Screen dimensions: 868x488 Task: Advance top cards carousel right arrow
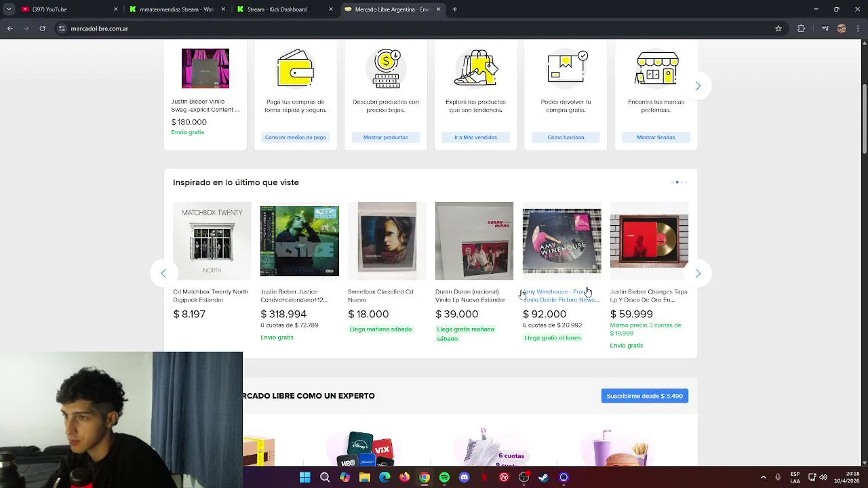tap(698, 85)
